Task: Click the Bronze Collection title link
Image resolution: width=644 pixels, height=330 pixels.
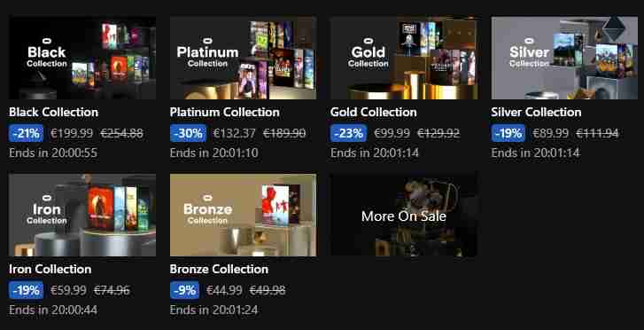Action: [219, 269]
